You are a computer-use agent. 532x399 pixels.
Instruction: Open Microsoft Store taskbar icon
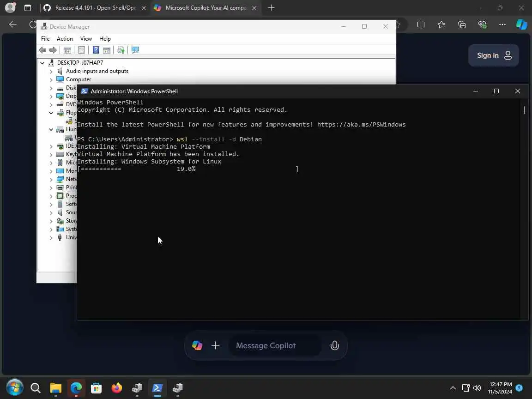pyautogui.click(x=97, y=388)
